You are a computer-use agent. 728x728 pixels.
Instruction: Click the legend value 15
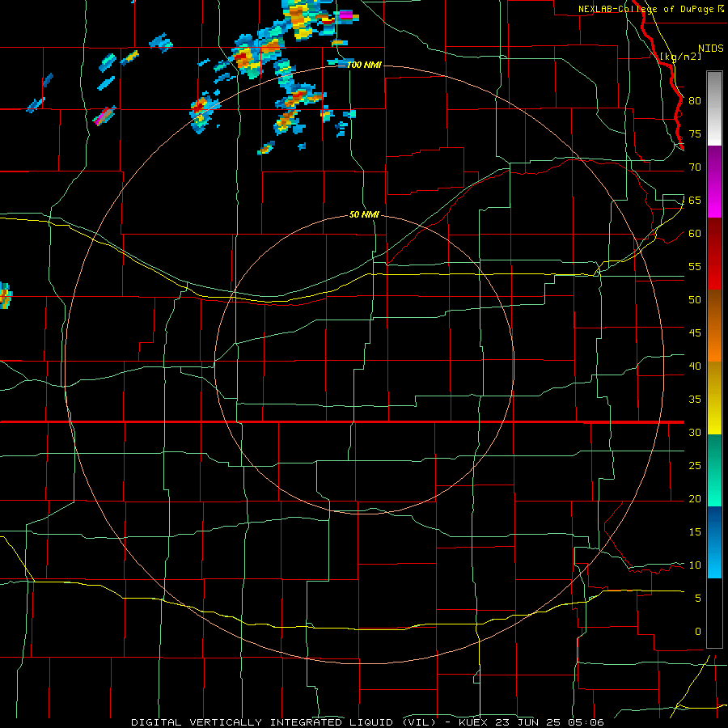click(695, 531)
